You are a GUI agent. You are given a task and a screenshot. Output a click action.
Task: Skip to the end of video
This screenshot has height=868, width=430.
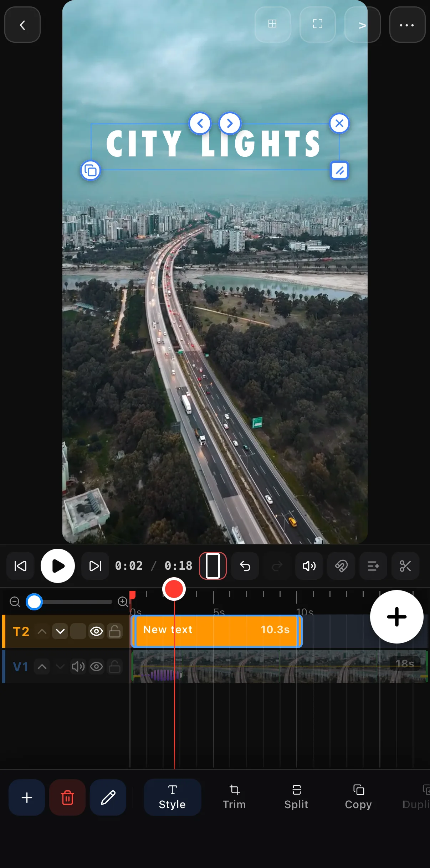tap(95, 566)
